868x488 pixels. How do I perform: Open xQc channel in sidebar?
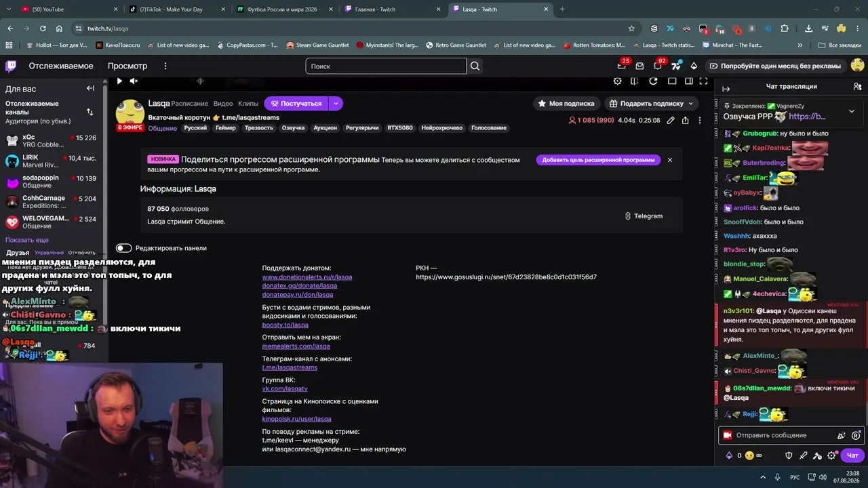click(x=54, y=141)
